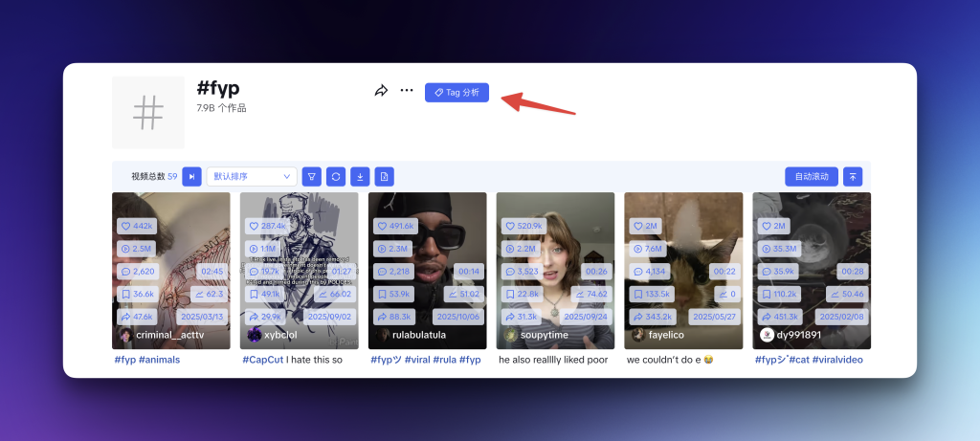980x441 pixels.
Task: Click the rulabulatula username
Action: 419,336
